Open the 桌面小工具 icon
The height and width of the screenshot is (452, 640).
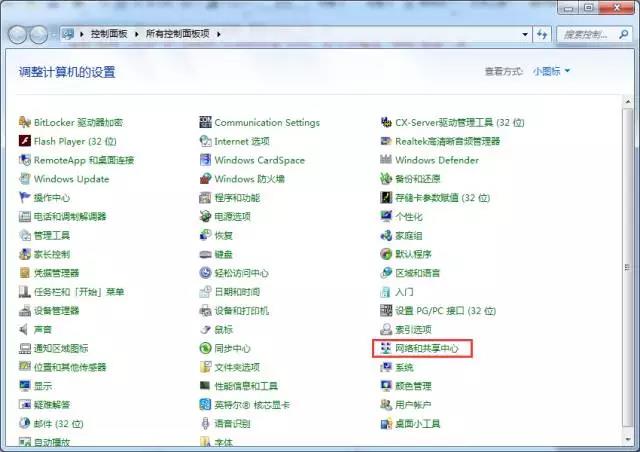coord(386,423)
